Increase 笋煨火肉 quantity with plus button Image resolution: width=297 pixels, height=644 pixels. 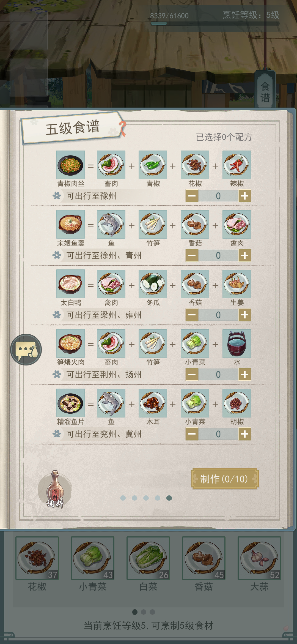click(x=245, y=374)
